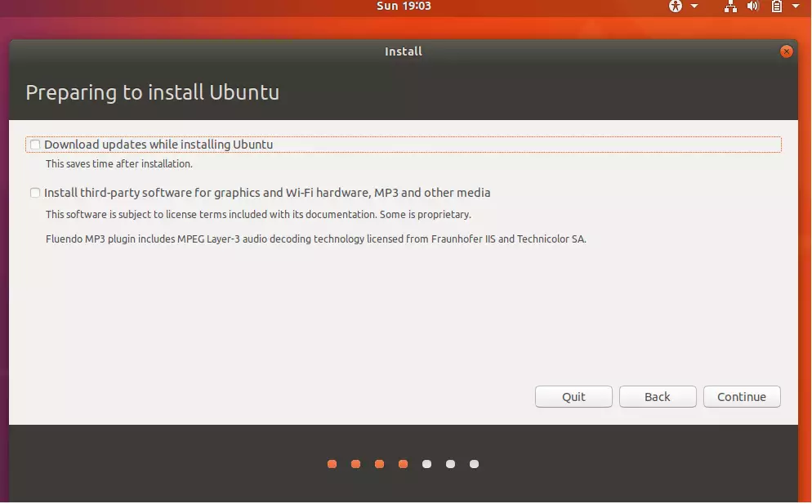
Task: Open the accessibility menu icon
Action: point(676,7)
